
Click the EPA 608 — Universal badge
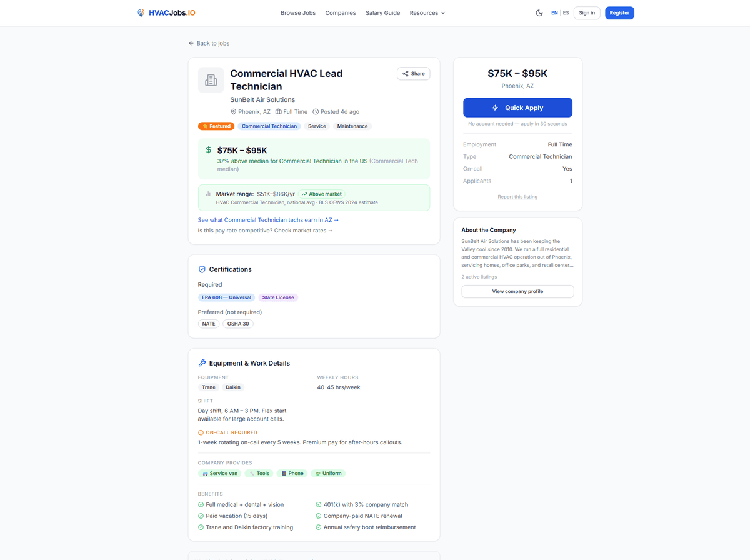(227, 297)
